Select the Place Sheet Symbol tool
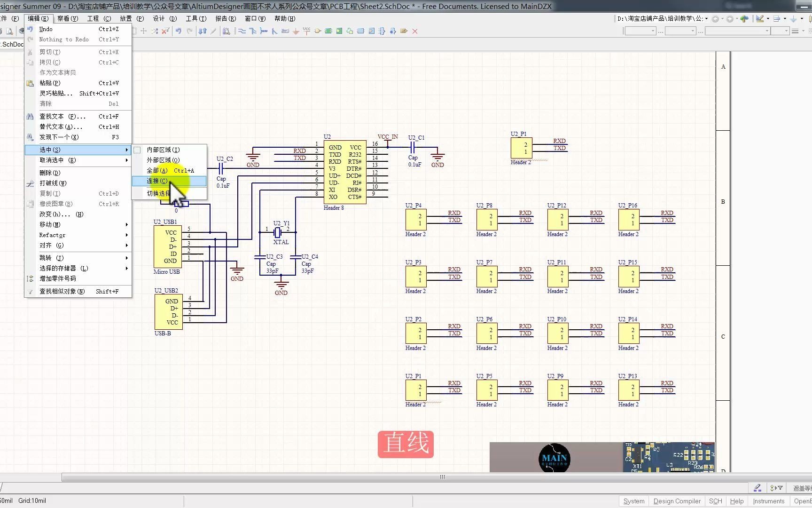This screenshot has width=812, height=508. pyautogui.click(x=328, y=31)
